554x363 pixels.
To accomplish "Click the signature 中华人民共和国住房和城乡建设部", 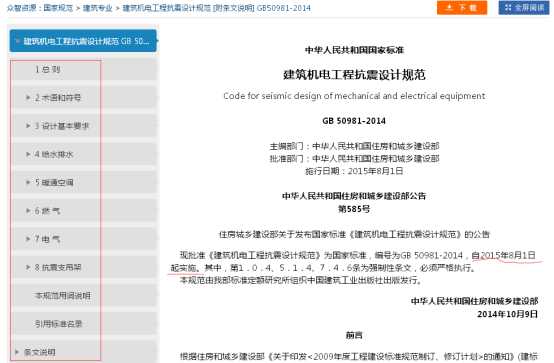I will 475,301.
